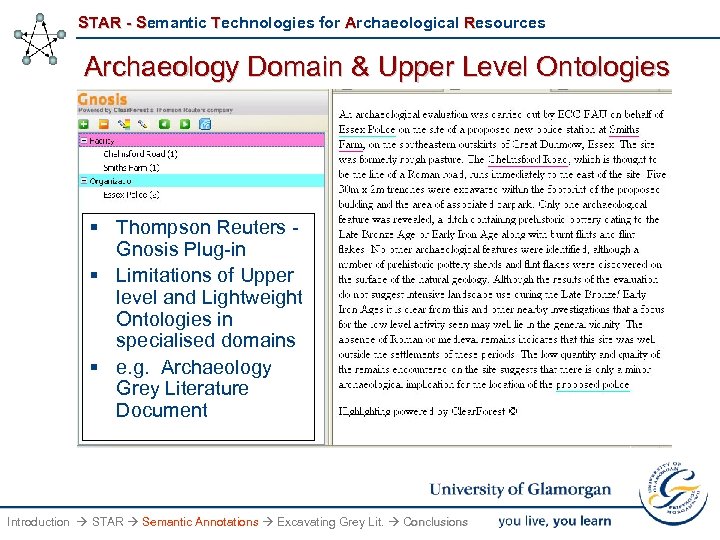Go to Excavating Grey Lit. section
Image resolution: width=720 pixels, height=540 pixels.
click(x=330, y=522)
